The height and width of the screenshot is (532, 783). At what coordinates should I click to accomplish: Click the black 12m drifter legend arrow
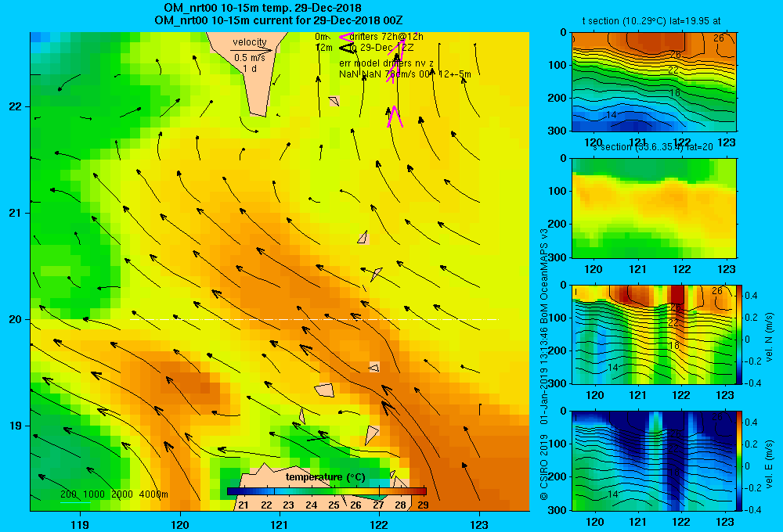click(x=346, y=48)
